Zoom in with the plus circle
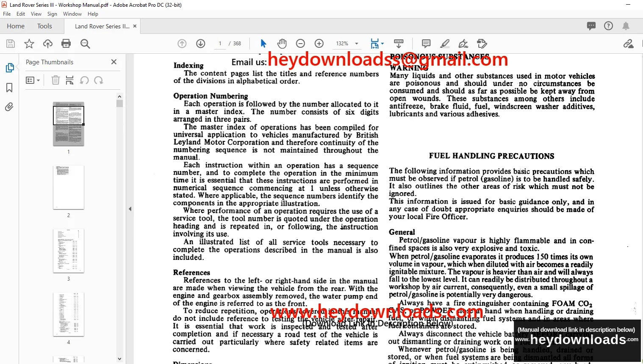Screen dimensions: 643x364 tap(319, 44)
